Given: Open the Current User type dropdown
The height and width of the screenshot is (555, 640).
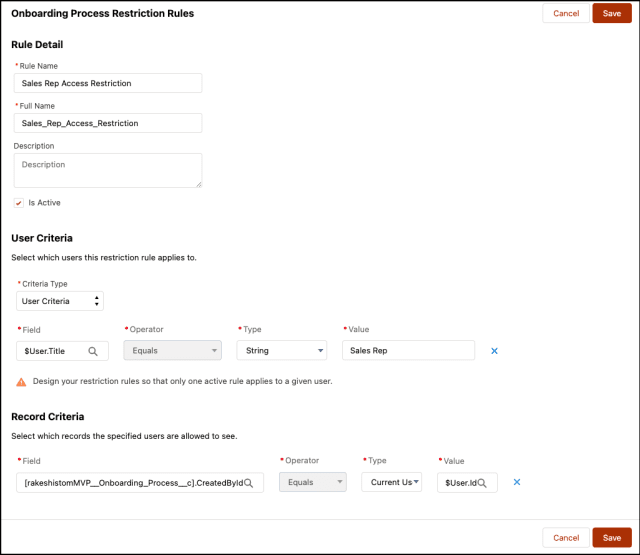Looking at the screenshot, I should 391,483.
